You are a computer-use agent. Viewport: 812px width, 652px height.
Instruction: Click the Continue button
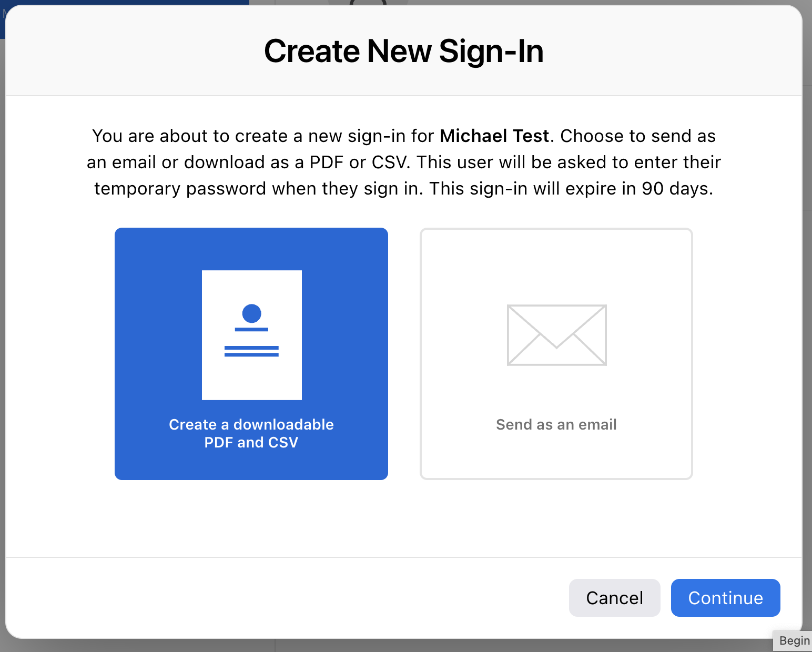(726, 598)
